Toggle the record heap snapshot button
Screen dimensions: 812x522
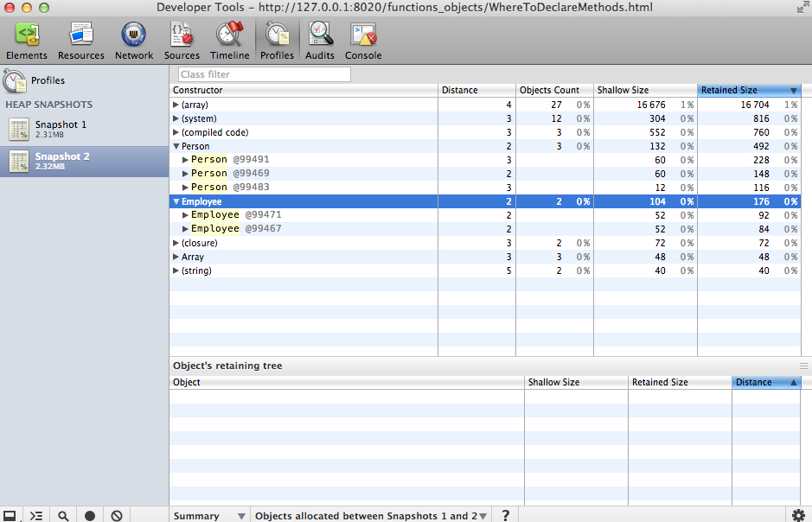(90, 515)
